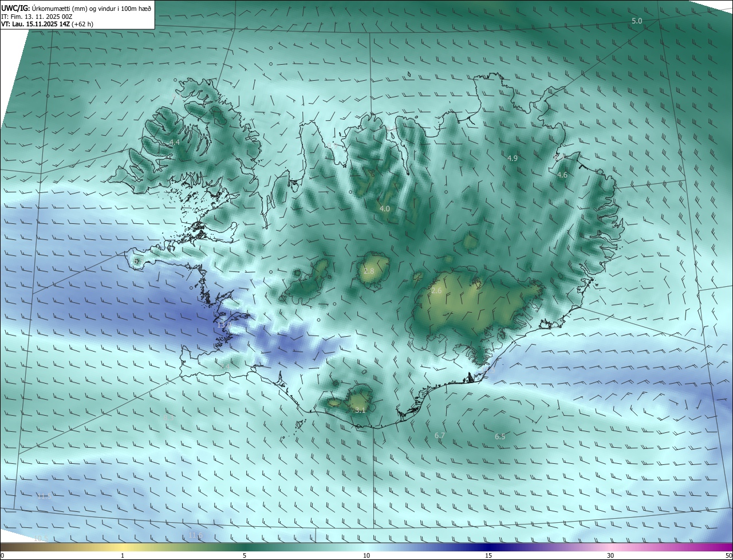Click the colorbar tick labeled 0
Image resolution: width=733 pixels, height=560 pixels.
pyautogui.click(x=2, y=555)
